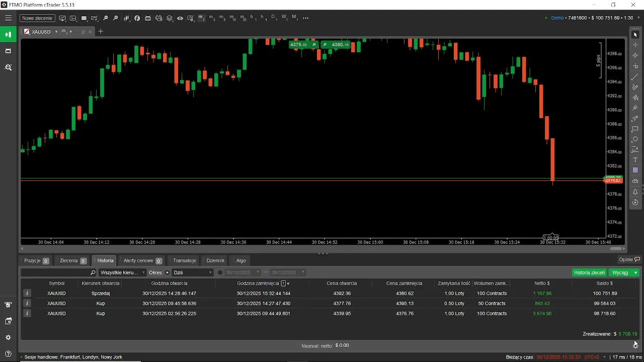The image size is (644, 362).
Task: Select the m1 timeframe button
Action: point(201,18)
